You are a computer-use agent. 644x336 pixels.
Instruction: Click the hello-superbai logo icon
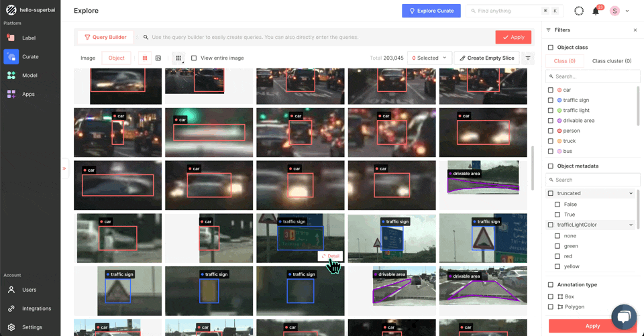pos(11,10)
